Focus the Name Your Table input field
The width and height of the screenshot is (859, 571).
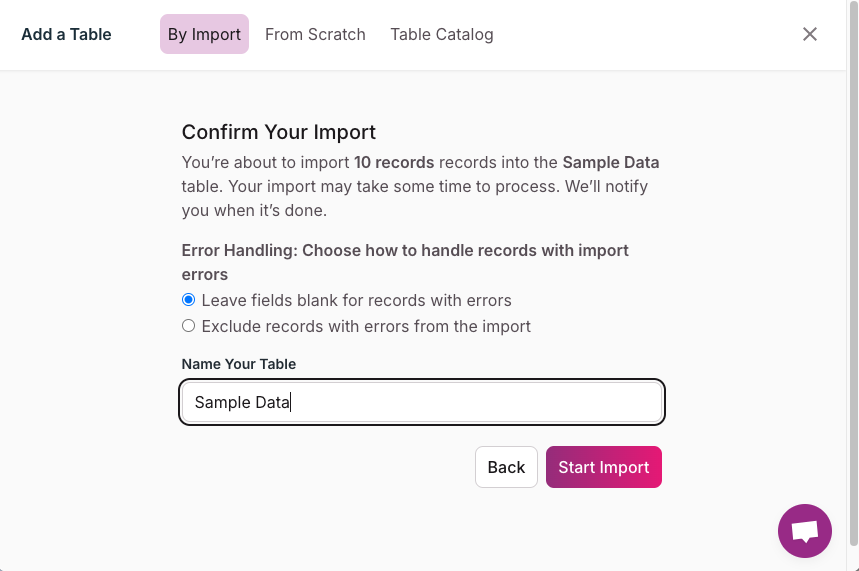pyautogui.click(x=422, y=402)
